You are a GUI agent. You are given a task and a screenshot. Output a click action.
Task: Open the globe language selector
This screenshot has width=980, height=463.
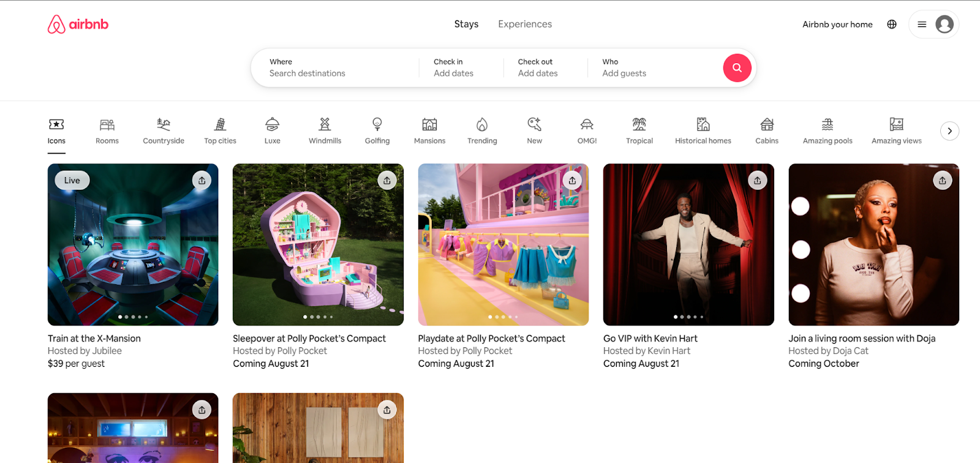[892, 24]
